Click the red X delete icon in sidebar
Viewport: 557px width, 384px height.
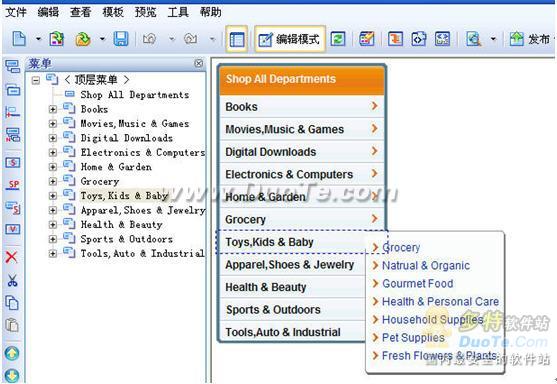tap(12, 257)
